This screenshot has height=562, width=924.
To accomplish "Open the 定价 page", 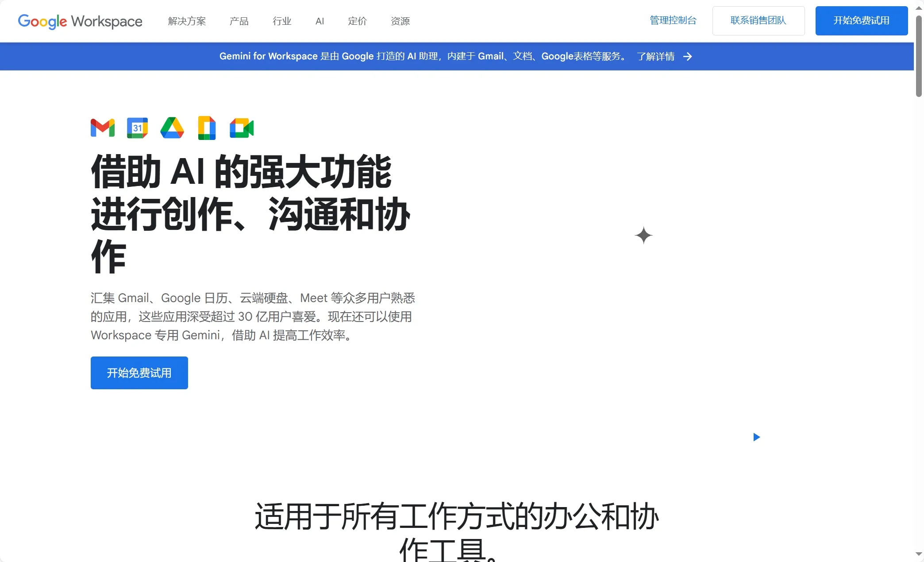I will coord(357,21).
